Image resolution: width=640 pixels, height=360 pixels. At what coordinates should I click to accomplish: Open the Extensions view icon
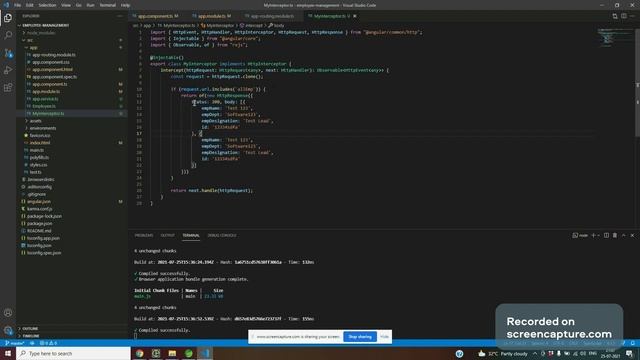8,88
